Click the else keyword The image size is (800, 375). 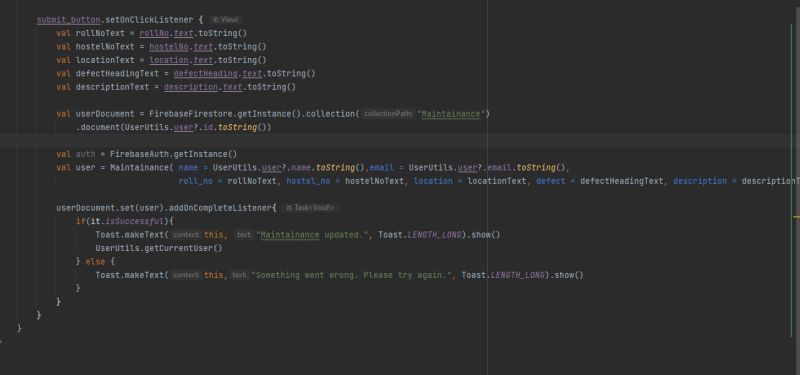click(95, 262)
